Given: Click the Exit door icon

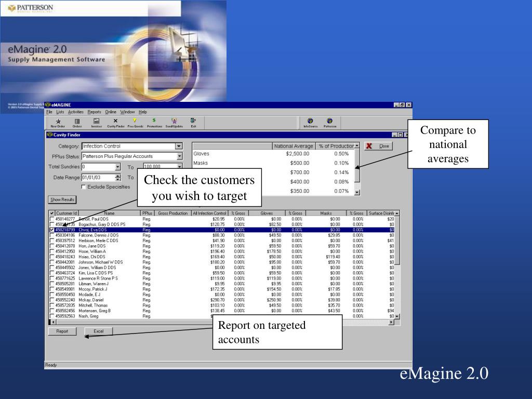Looking at the screenshot, I should pyautogui.click(x=193, y=122).
